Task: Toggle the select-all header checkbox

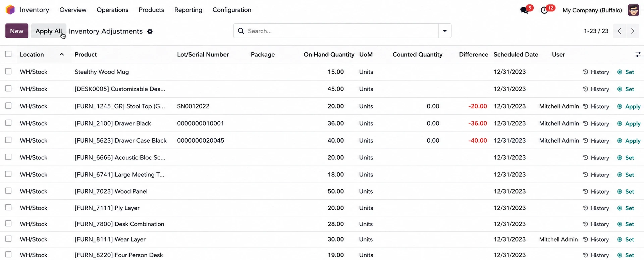Action: (8, 54)
